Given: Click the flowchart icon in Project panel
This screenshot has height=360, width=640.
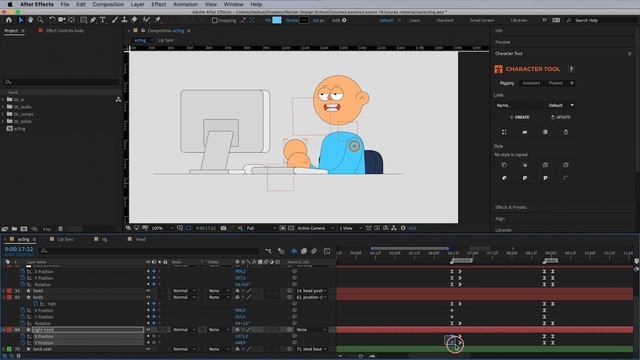Looking at the screenshot, I should coord(118,99).
